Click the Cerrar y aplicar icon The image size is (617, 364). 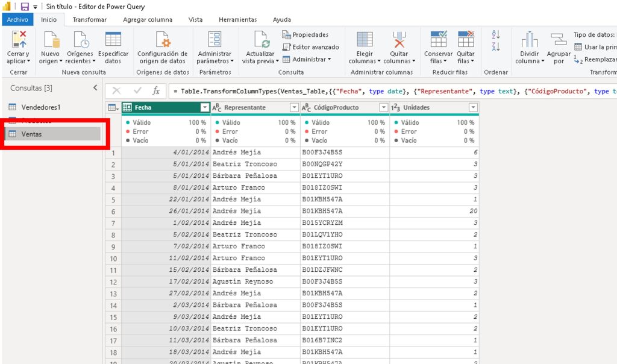pos(19,40)
